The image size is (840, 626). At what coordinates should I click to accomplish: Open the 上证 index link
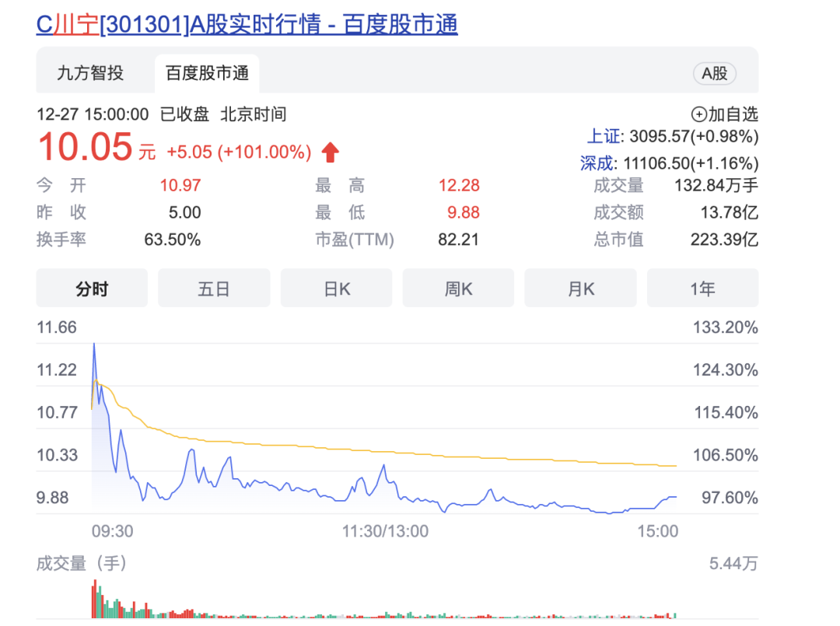604,137
